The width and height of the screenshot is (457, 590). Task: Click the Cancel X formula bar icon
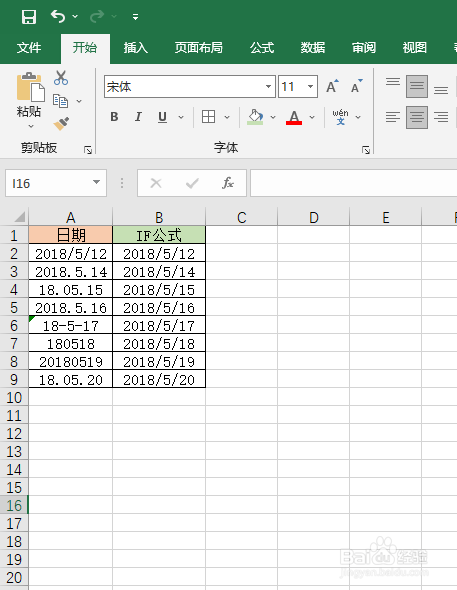click(156, 183)
